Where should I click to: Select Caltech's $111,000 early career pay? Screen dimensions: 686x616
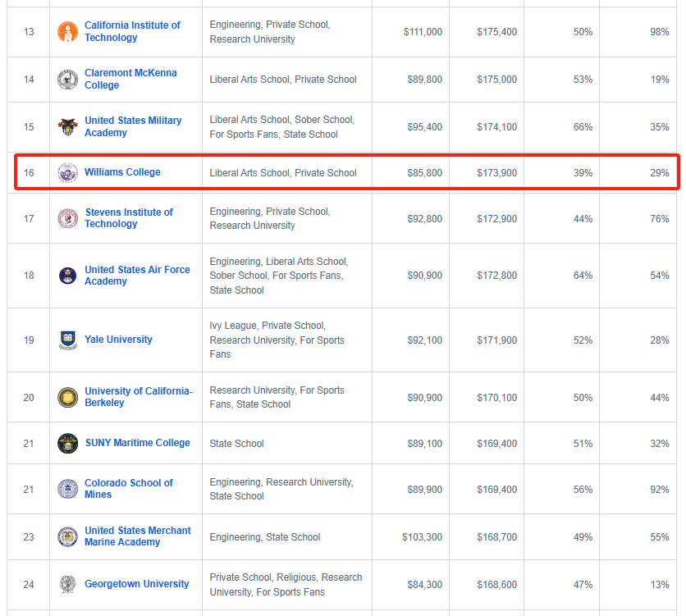coord(423,32)
